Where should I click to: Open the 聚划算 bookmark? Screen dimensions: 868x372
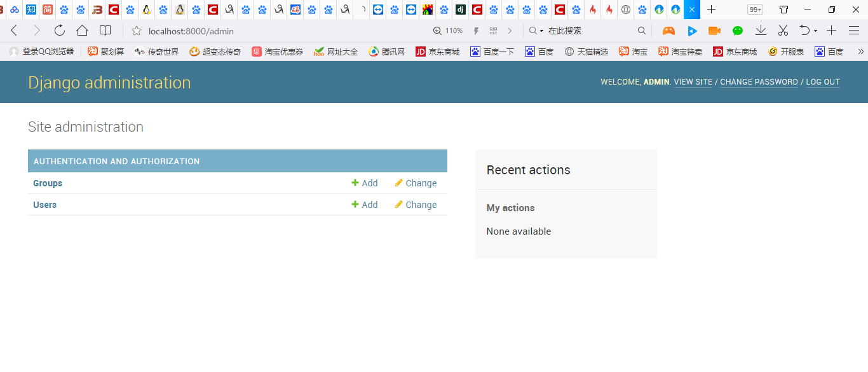click(106, 52)
